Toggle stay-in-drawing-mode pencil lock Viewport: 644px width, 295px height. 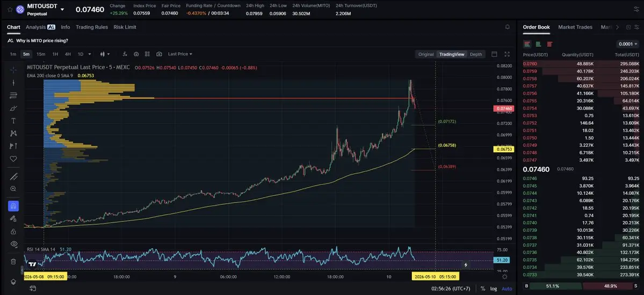point(13,219)
